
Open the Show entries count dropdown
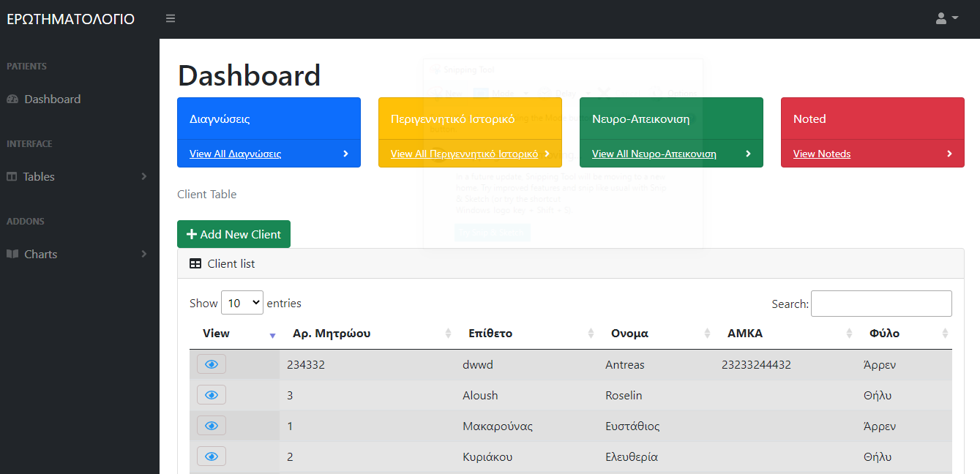[242, 303]
